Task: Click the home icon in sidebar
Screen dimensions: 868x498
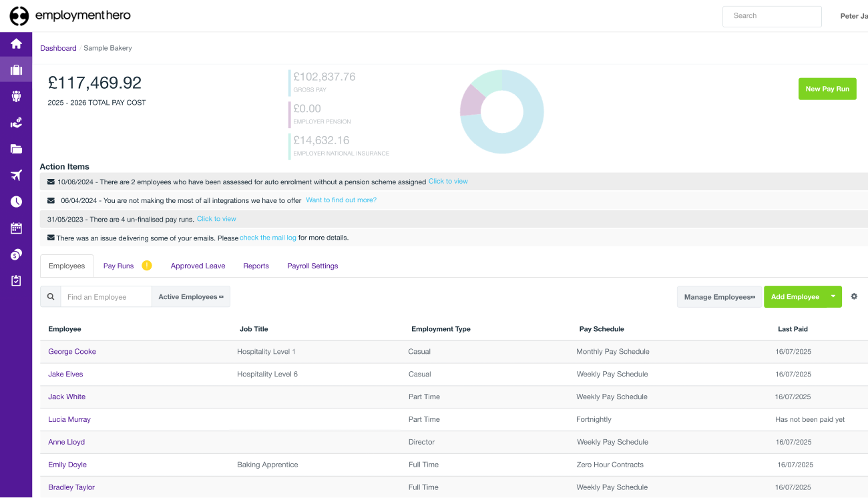Action: 16,44
